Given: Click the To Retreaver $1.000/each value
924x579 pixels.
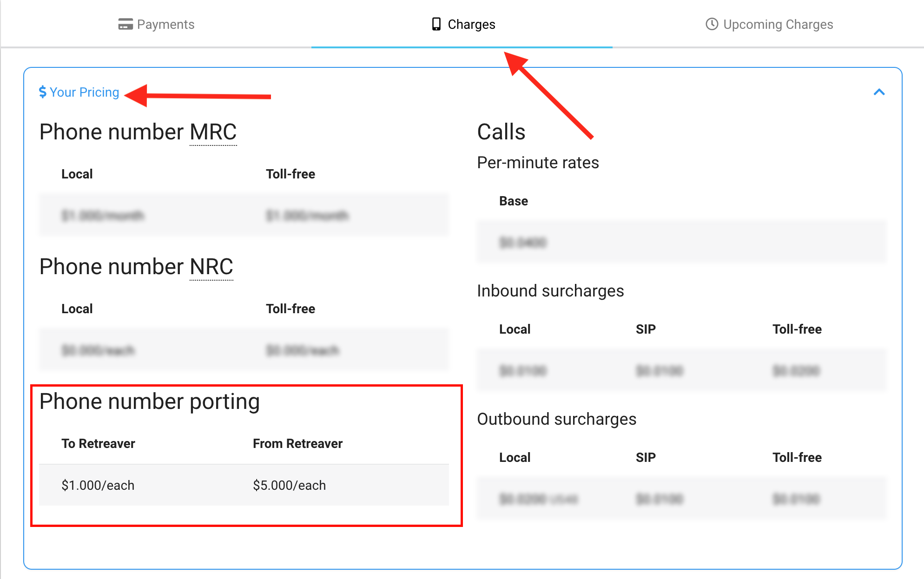Looking at the screenshot, I should coord(98,485).
